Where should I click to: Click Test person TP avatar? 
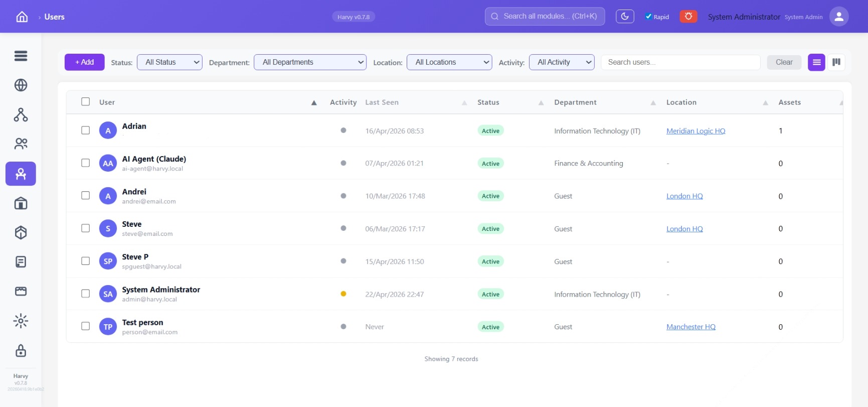click(x=108, y=327)
